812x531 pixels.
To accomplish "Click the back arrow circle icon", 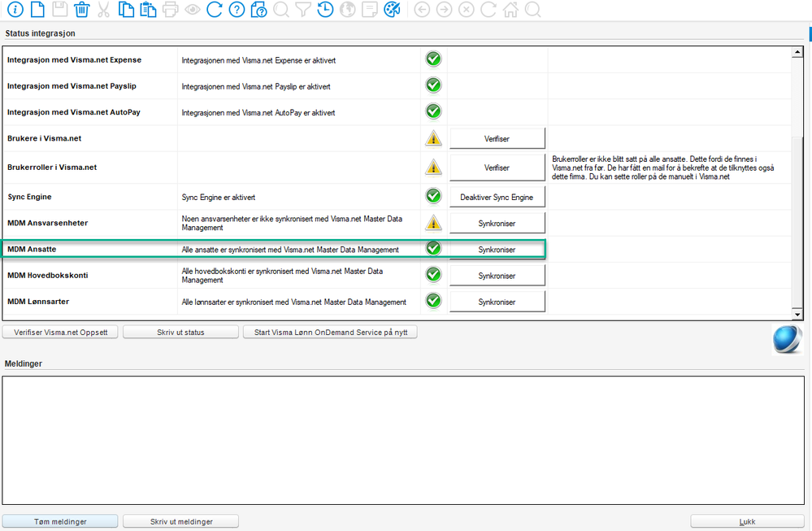I will click(422, 9).
